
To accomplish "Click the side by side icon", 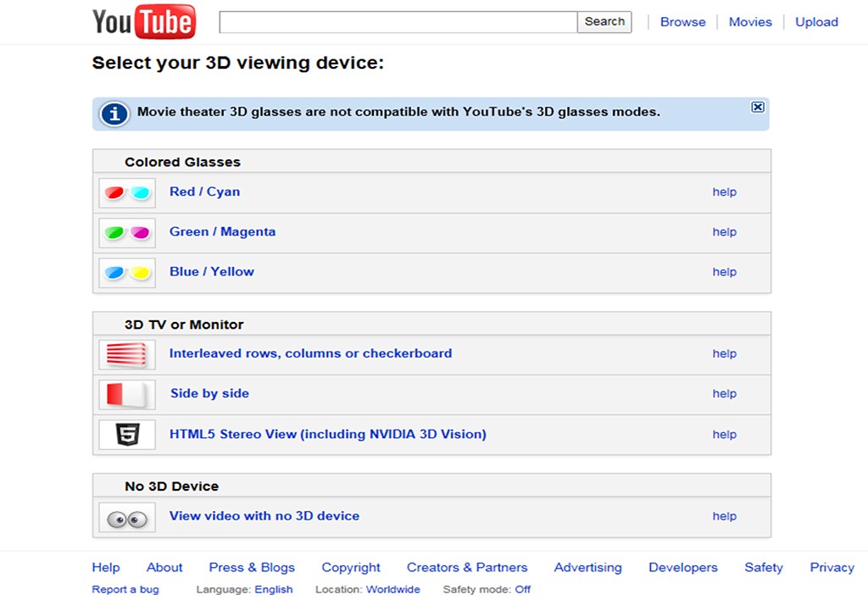I will point(127,394).
